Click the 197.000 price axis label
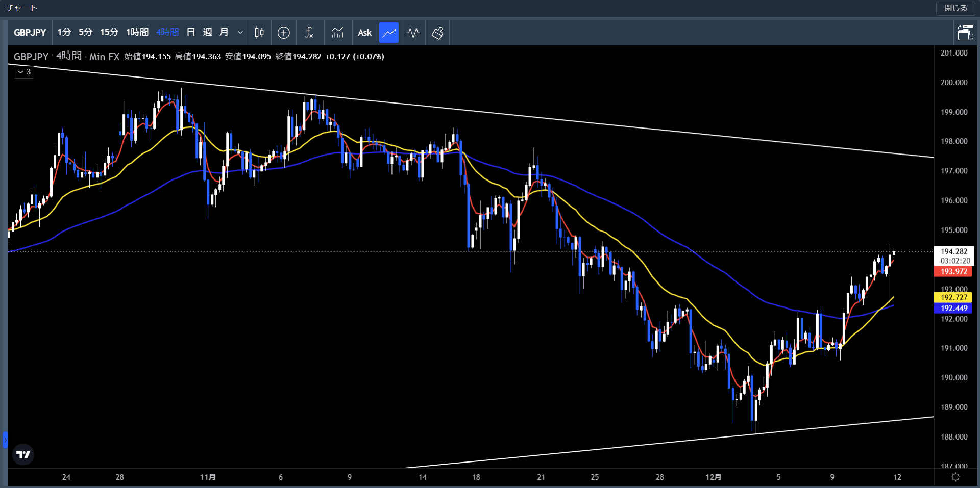Screen dimensions: 980x488 953,171
